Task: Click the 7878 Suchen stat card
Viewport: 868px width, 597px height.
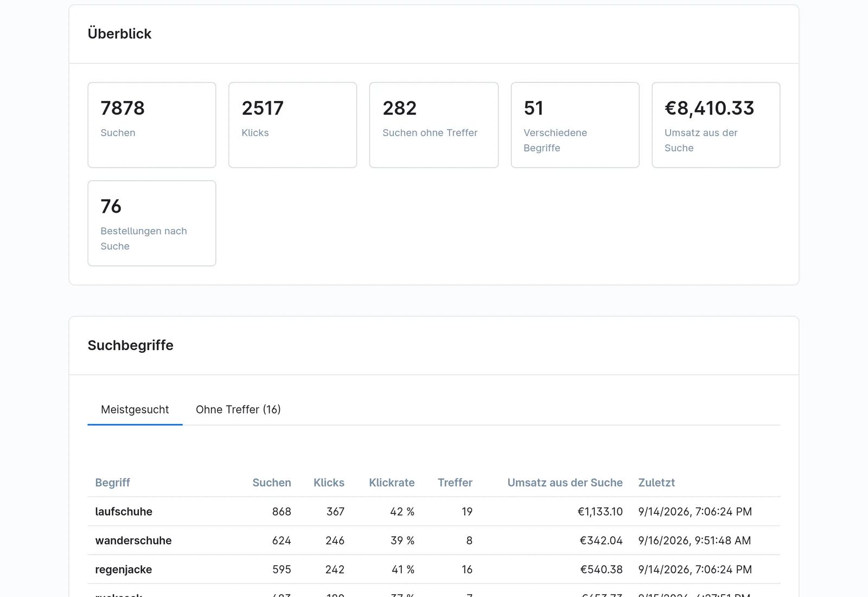Action: (152, 125)
